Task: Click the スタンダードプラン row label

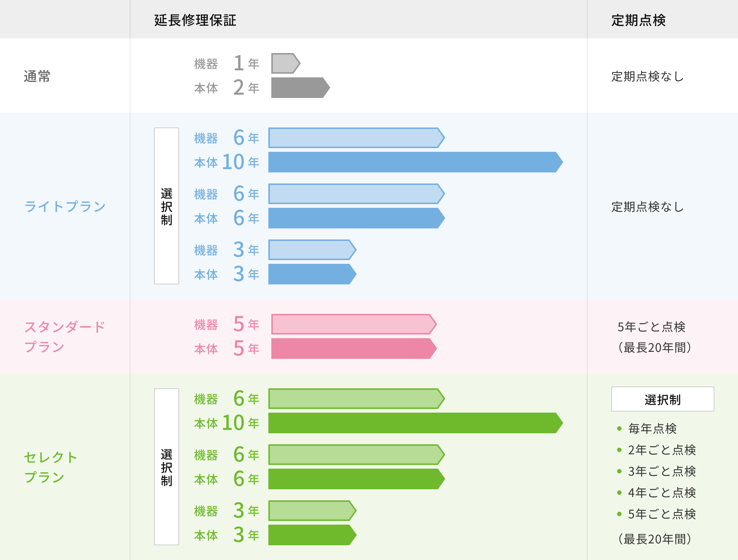Action: [65, 336]
